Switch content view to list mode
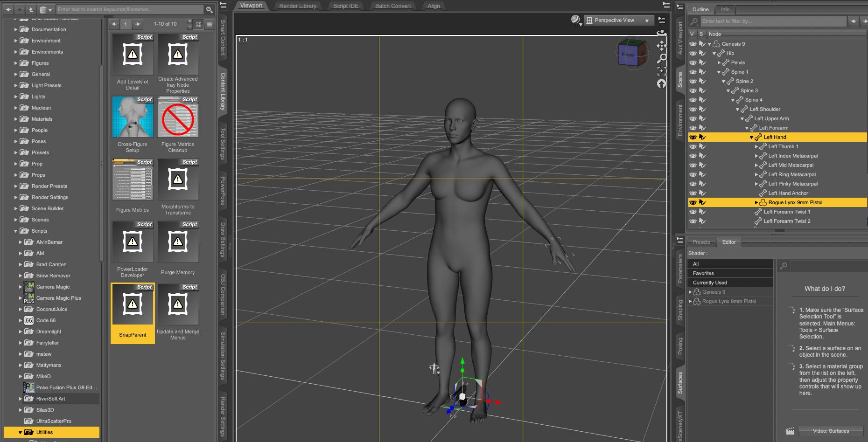 pos(210,24)
